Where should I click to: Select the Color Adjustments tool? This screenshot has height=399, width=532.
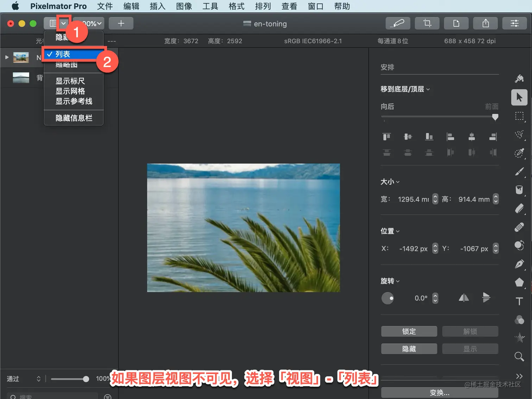click(519, 320)
